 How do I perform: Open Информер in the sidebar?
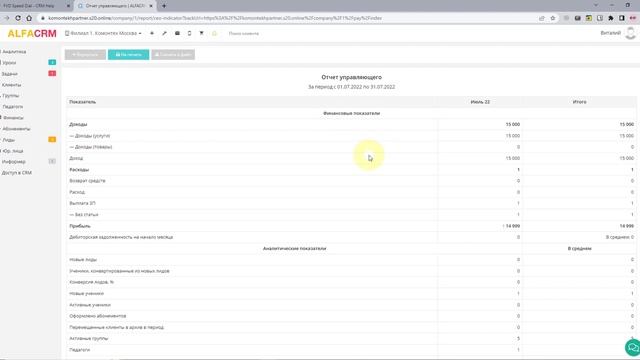(14, 162)
